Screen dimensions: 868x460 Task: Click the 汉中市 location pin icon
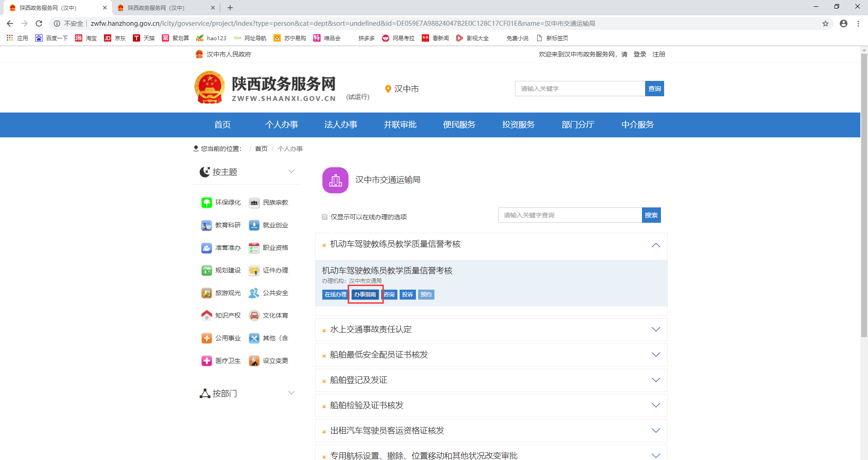coord(388,89)
